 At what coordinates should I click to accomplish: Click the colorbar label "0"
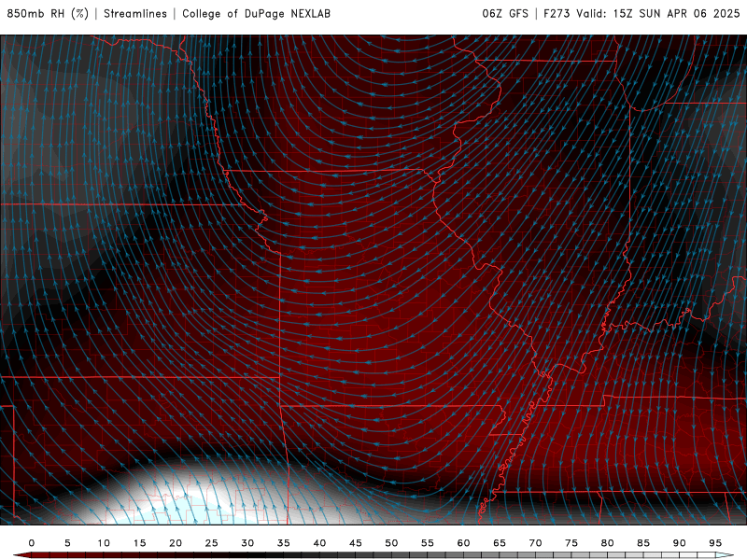click(32, 543)
